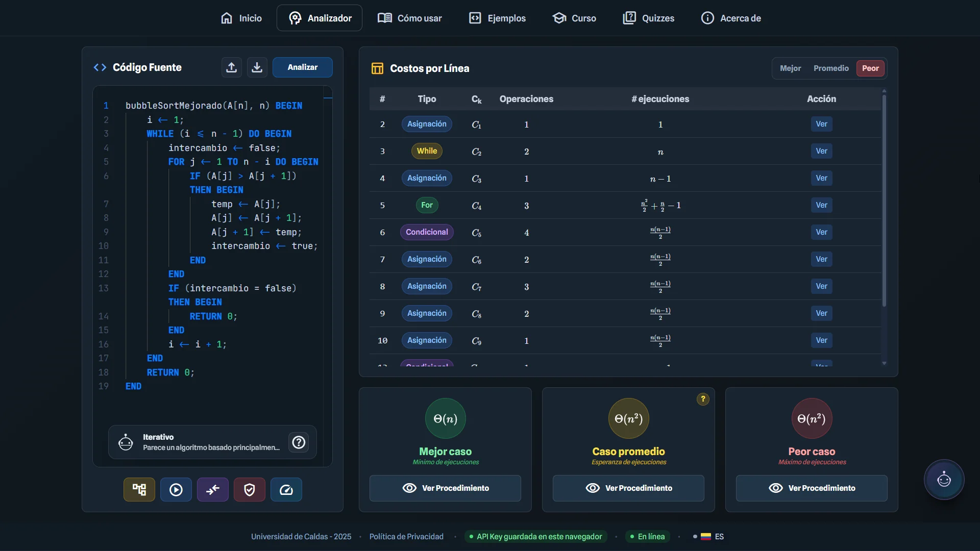Open the floating robot assistant button

coord(944,480)
